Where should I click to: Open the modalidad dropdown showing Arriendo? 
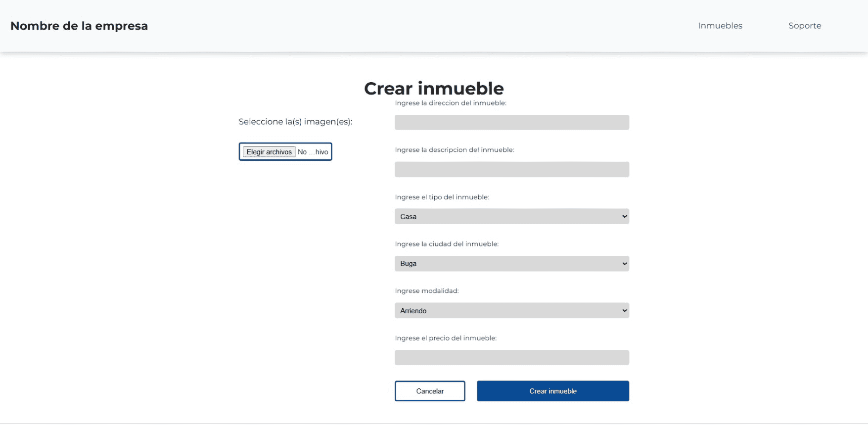511,311
